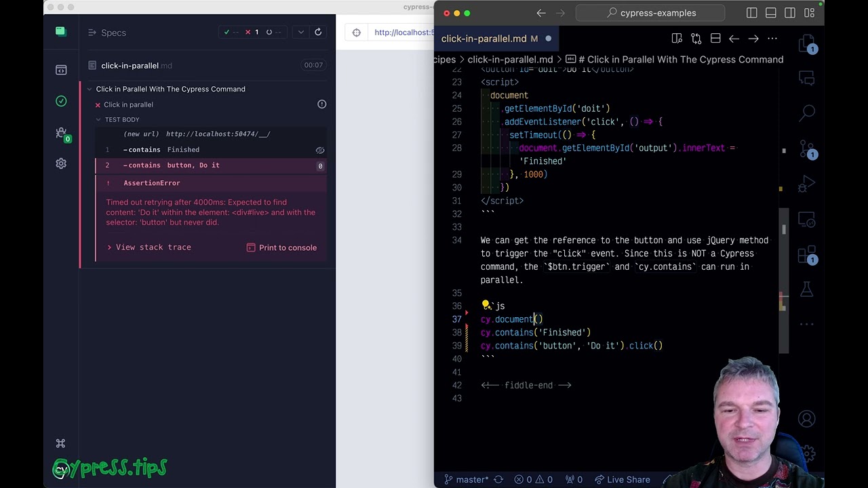Open additional views ellipsis in the VS Code activity bar

click(806, 324)
